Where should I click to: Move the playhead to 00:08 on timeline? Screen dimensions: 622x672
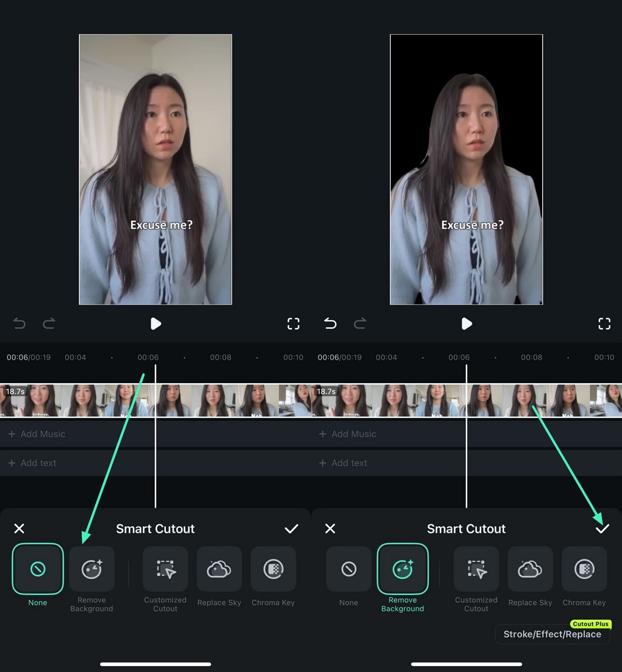(221, 357)
